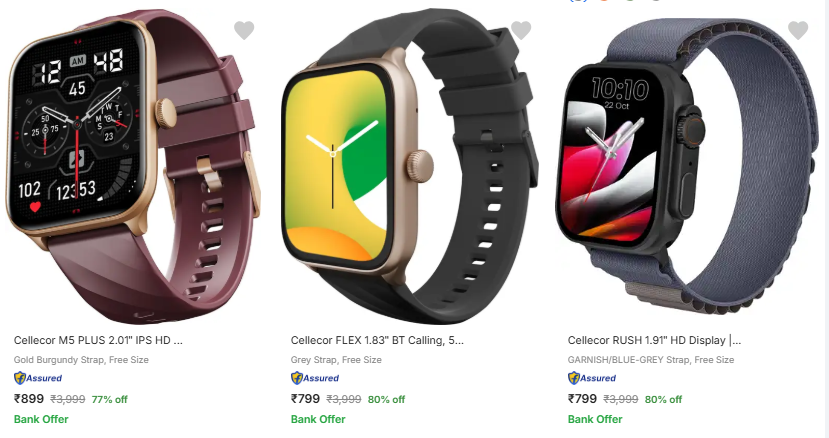Click Assured badge under Cellecor RUSH
This screenshot has width=829, height=438.
coord(592,378)
